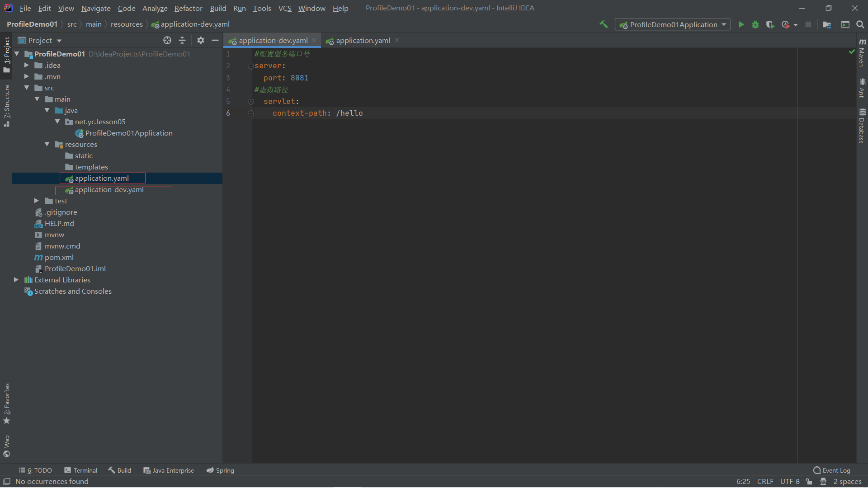Open the Terminal tool window
Image resolution: width=868 pixels, height=488 pixels.
81,470
